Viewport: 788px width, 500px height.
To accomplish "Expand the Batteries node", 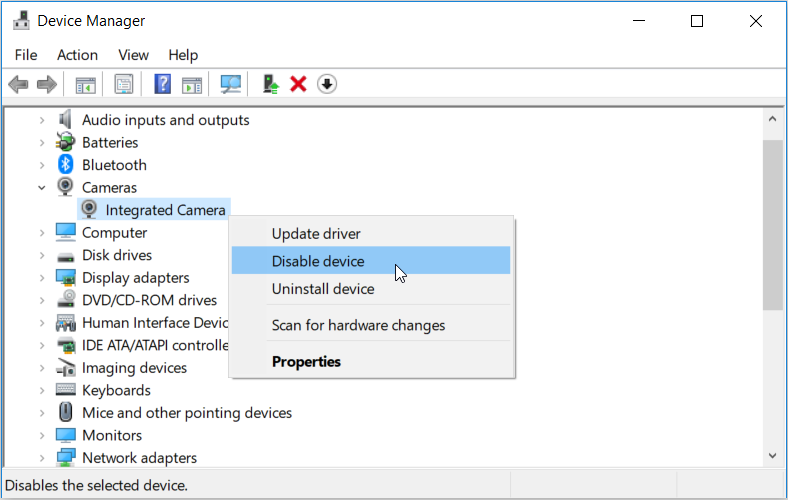I will (x=42, y=143).
